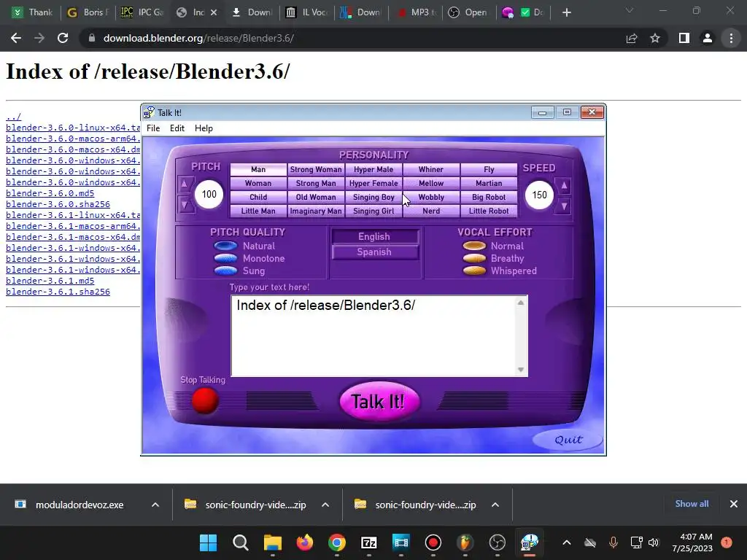Screen dimensions: 747x560
Task: Expand options for first sonic-foundry zip download
Action: tap(325, 505)
